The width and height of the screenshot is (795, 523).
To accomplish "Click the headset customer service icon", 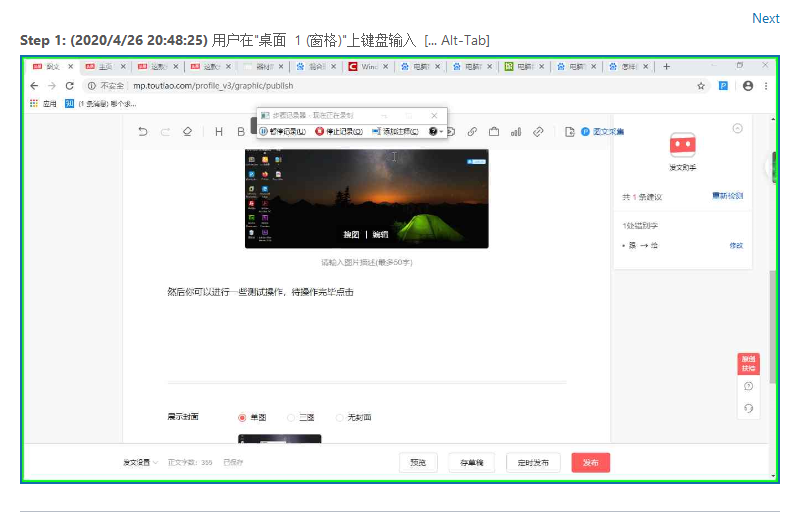I will [x=748, y=408].
